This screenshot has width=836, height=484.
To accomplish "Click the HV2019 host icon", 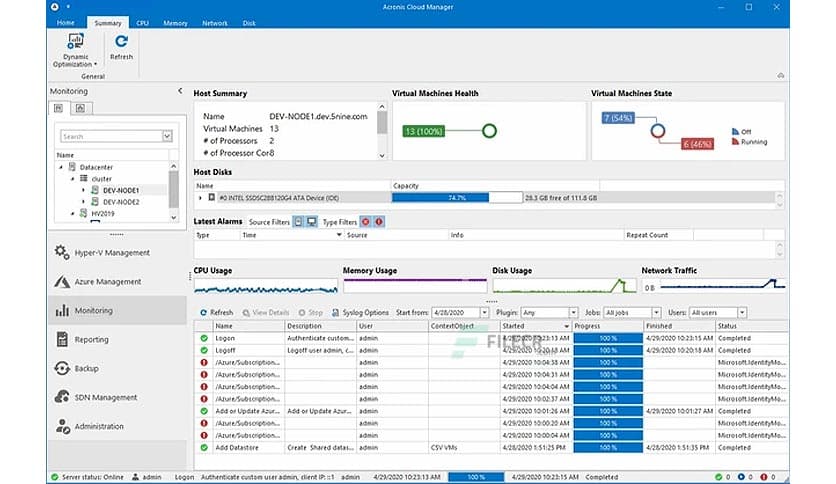I will pos(84,213).
